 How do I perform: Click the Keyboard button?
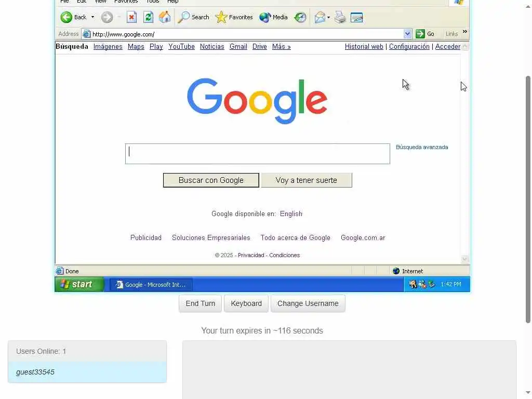[246, 303]
